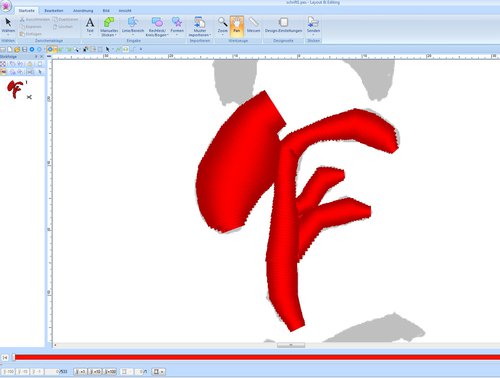Expand the Senden dropdown arrow
The height and width of the screenshot is (378, 500).
coord(313,35)
